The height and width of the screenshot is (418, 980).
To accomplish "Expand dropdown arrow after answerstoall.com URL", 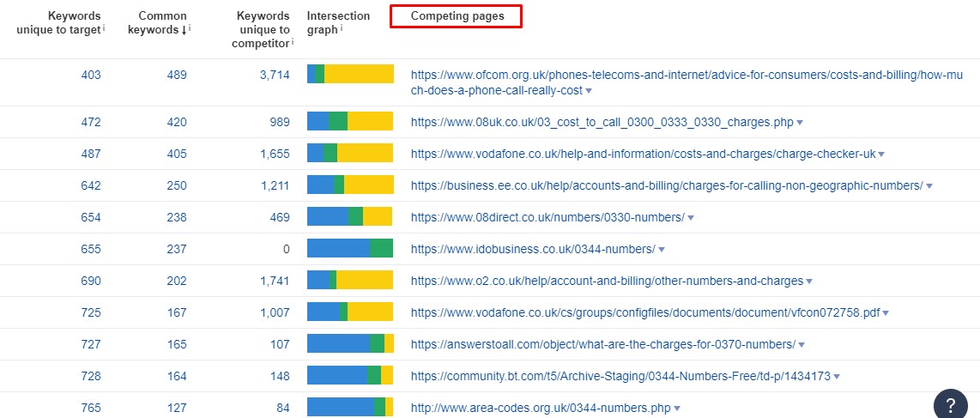I will tap(802, 345).
